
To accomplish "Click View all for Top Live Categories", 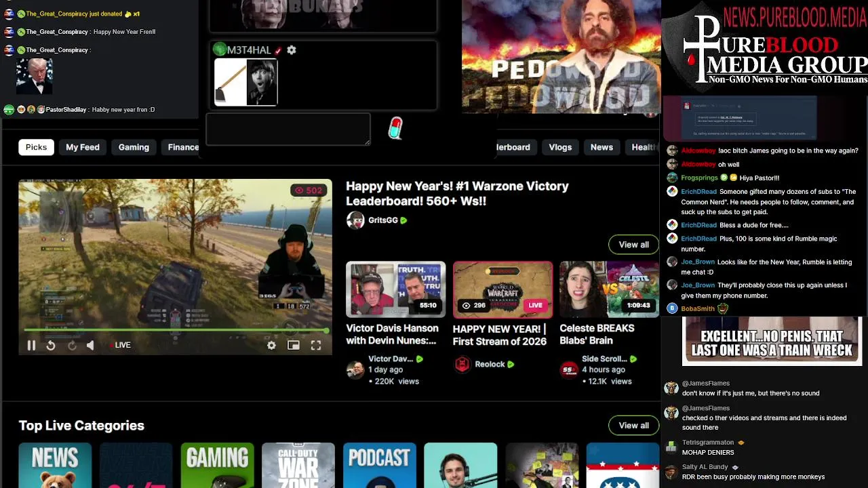I will coord(634,426).
